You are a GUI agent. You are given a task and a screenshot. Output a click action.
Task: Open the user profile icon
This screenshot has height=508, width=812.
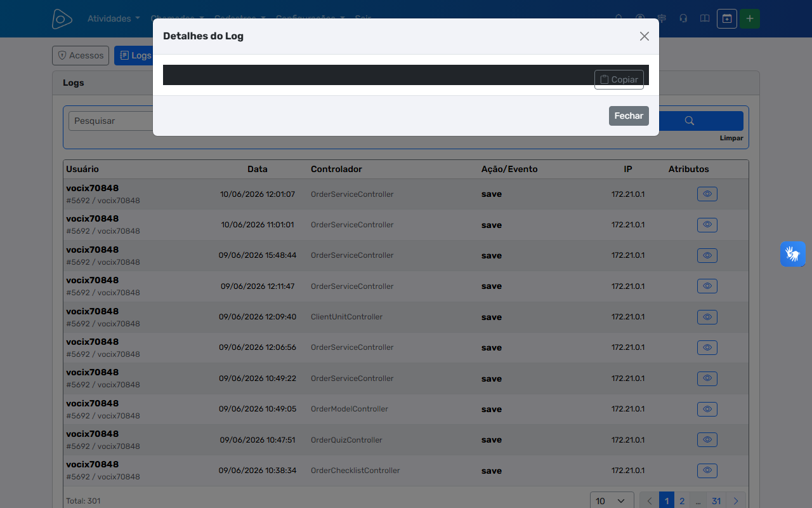(640, 18)
